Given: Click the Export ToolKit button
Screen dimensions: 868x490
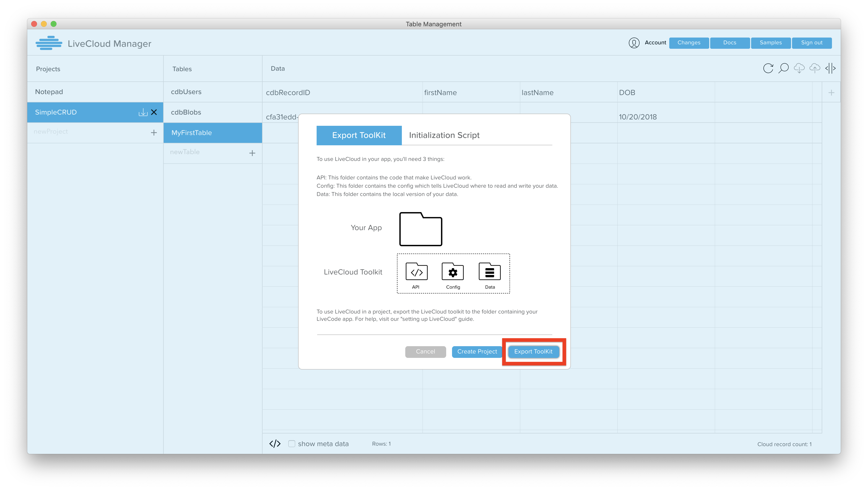Looking at the screenshot, I should [x=533, y=352].
